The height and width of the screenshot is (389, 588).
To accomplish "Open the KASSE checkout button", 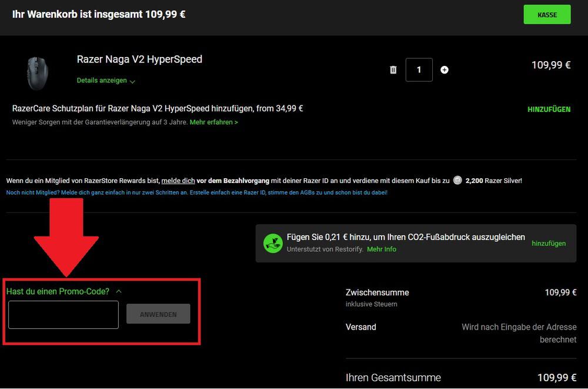I will 547,14.
